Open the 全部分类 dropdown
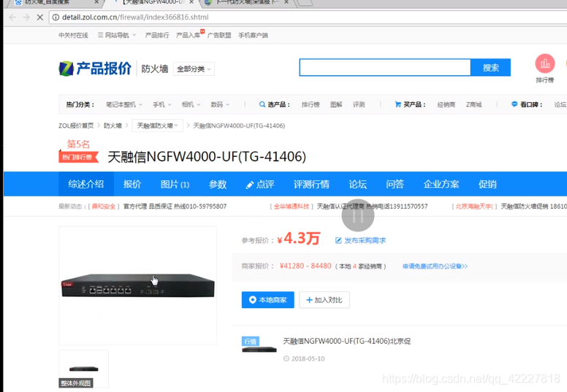Screen dimensions: 567x392 tap(194, 69)
